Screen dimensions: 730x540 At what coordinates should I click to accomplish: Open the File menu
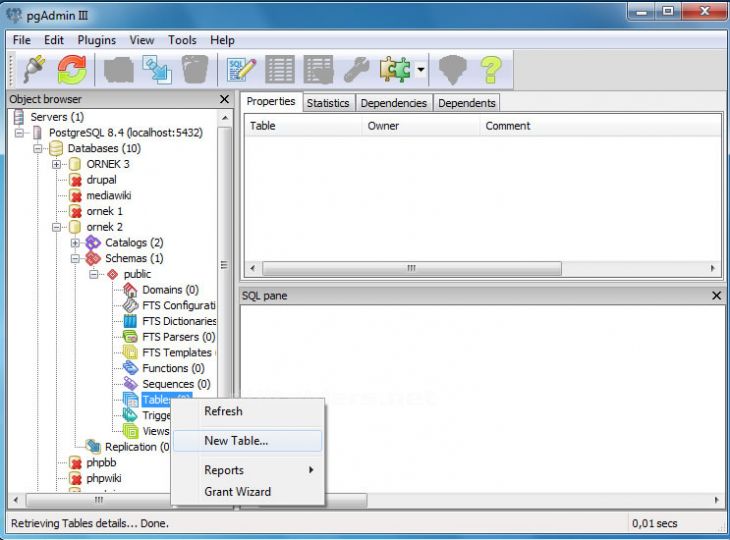[x=21, y=40]
